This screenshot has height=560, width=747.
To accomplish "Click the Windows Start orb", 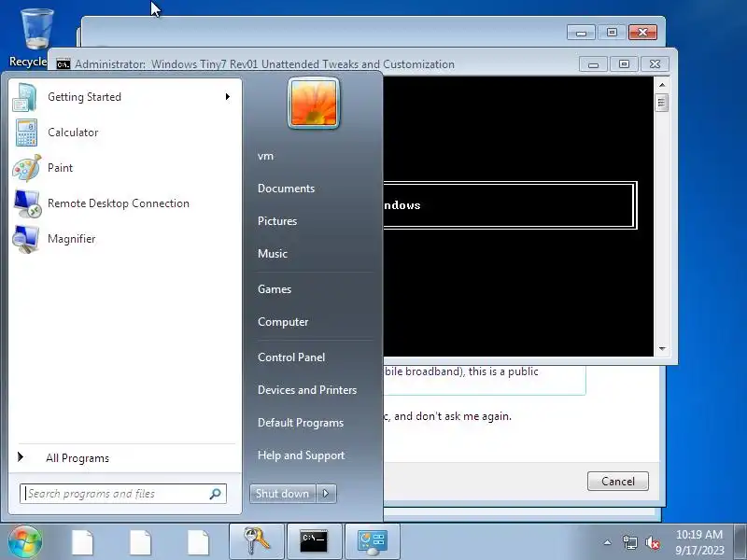I will click(x=25, y=542).
